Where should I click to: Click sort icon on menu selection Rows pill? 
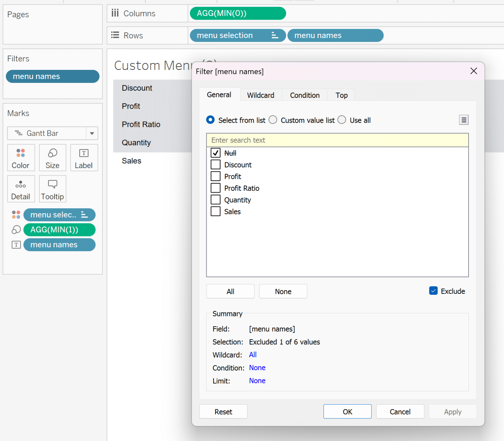coord(275,35)
